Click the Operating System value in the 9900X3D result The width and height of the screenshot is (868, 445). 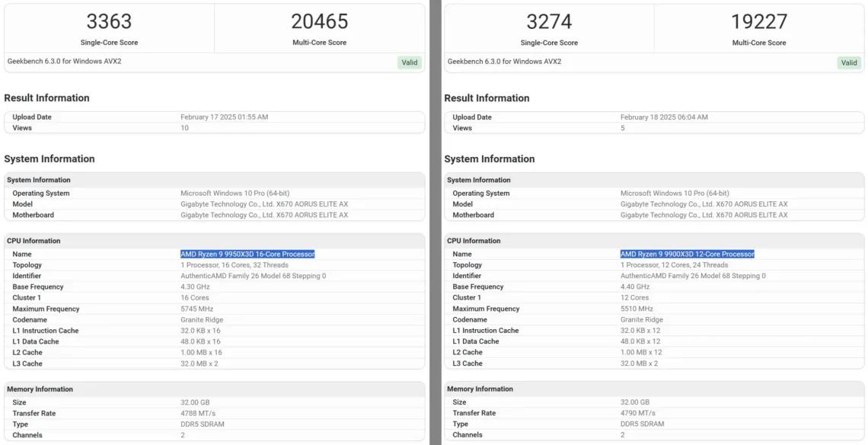coord(675,194)
